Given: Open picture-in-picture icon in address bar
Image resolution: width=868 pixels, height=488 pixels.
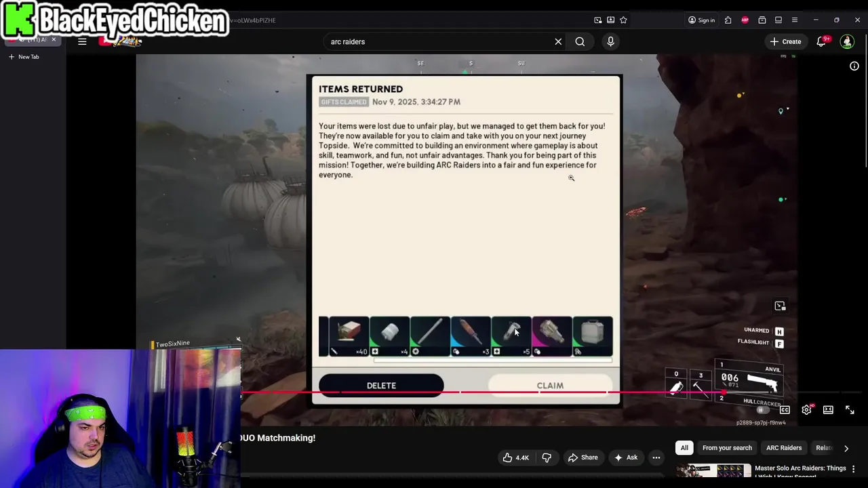Looking at the screenshot, I should [x=597, y=20].
